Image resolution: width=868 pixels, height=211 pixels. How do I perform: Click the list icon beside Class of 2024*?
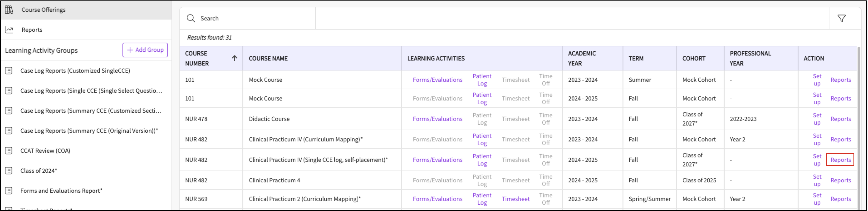pos(9,171)
